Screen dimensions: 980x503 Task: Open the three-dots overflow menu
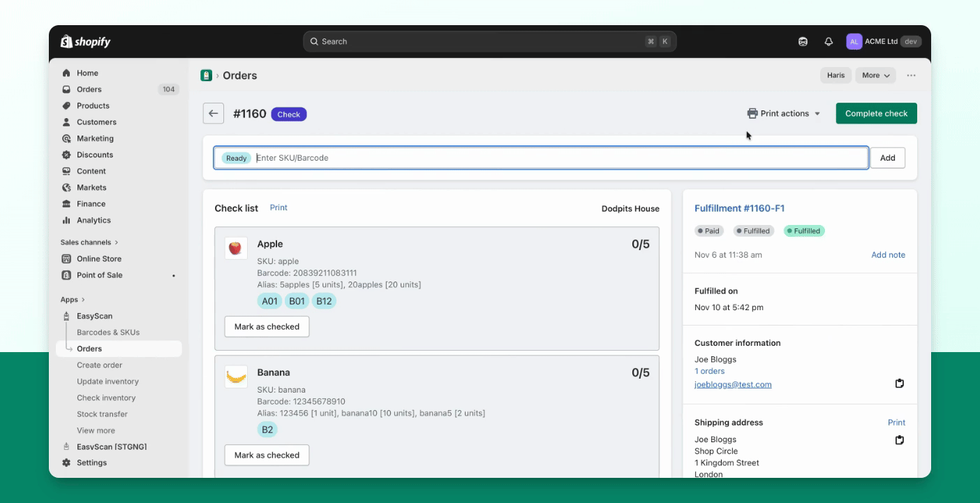(x=911, y=75)
